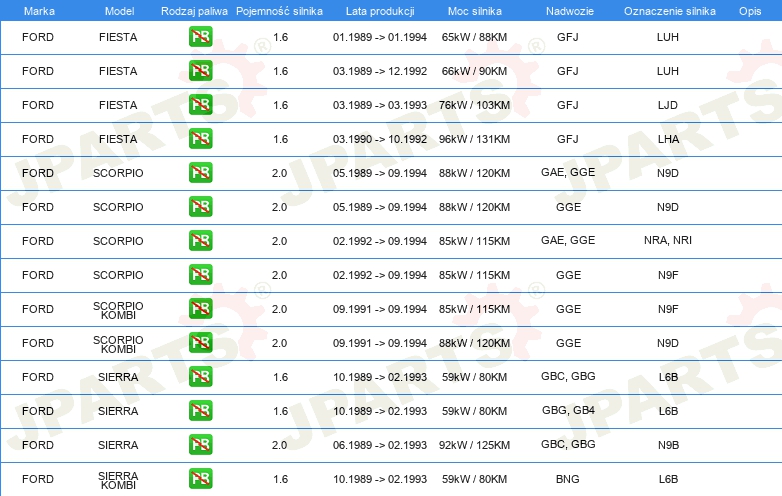Select the 66kW / 90KM power cell

[474, 71]
